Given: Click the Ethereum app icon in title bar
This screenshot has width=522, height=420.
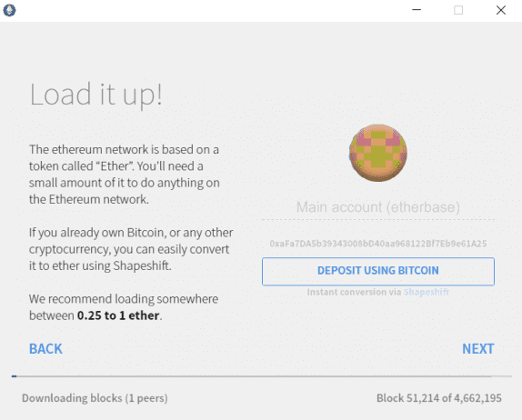Looking at the screenshot, I should coord(10,10).
